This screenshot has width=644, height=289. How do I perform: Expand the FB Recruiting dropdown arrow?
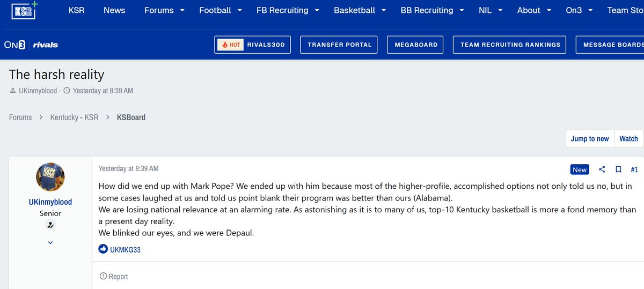[317, 10]
